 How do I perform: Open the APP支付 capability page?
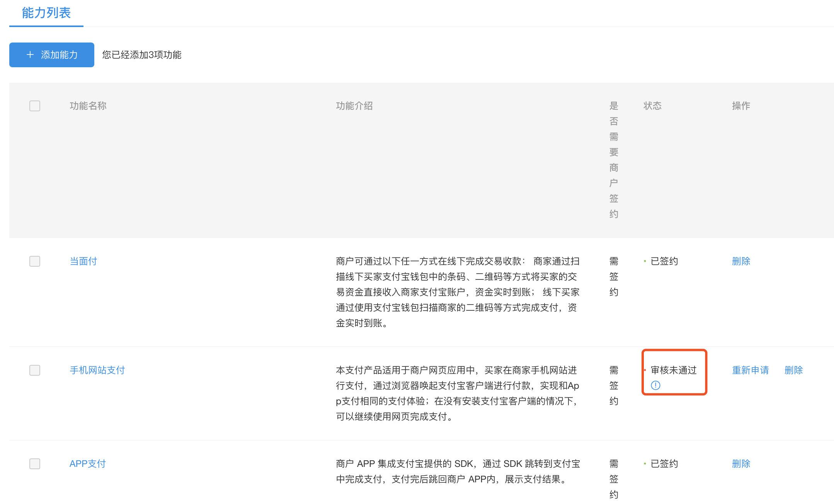click(x=87, y=463)
